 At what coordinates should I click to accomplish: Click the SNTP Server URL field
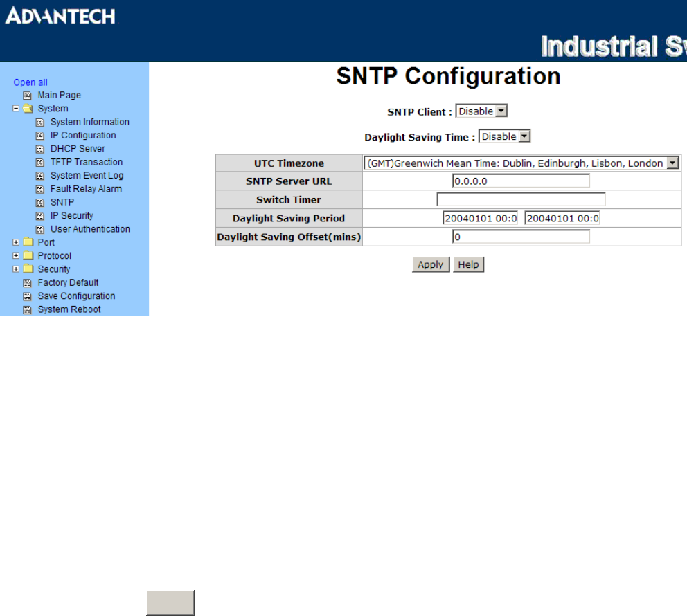click(x=521, y=181)
